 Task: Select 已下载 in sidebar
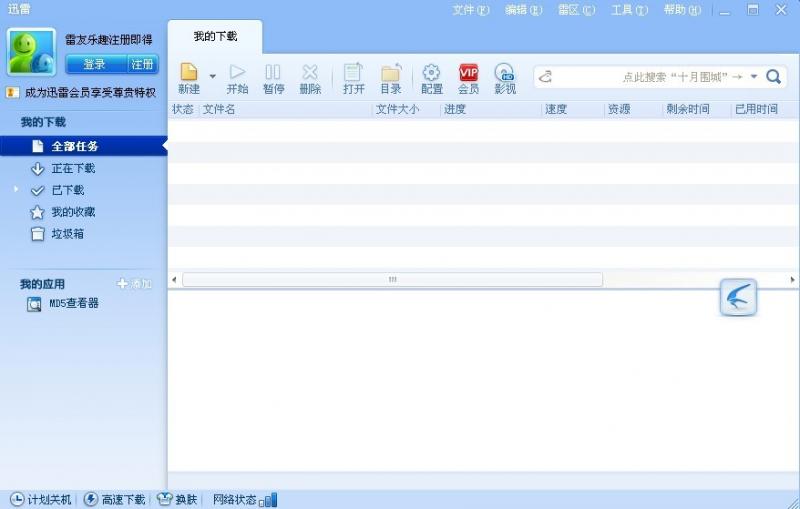click(67, 190)
